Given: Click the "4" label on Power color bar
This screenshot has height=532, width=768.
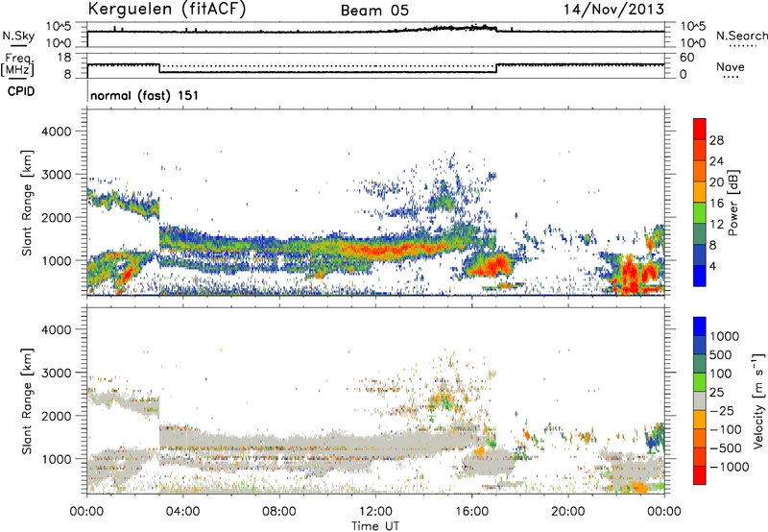Looking at the screenshot, I should click(712, 266).
